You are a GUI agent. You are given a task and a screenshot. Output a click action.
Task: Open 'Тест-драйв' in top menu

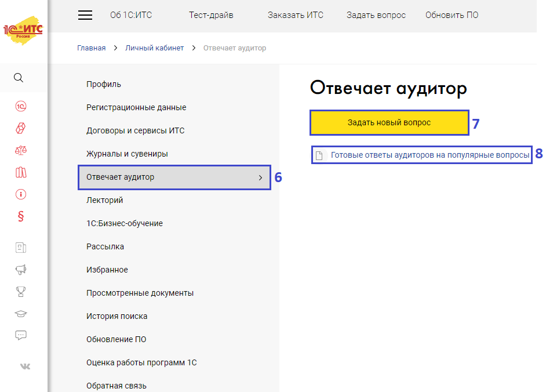click(x=211, y=15)
